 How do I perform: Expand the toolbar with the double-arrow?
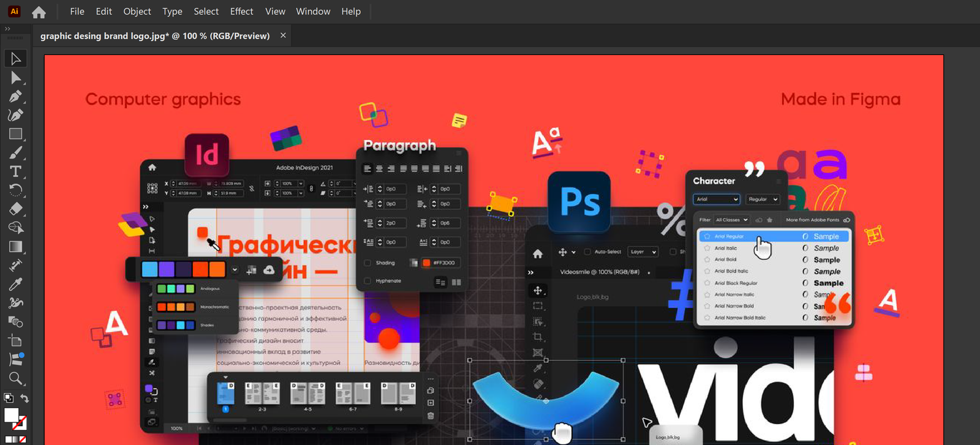tap(7, 29)
